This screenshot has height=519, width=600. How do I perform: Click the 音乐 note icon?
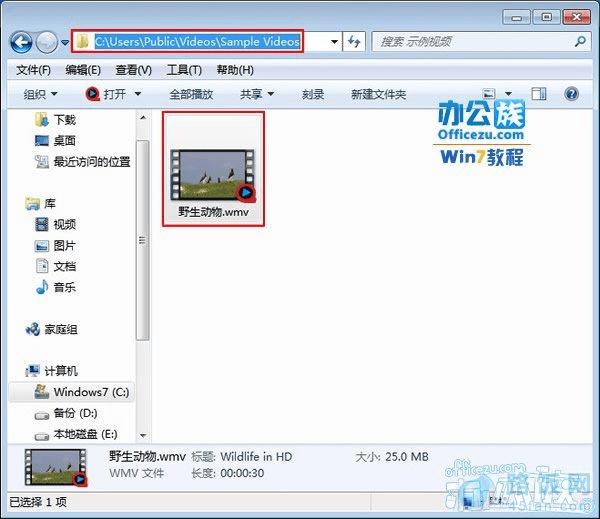click(42, 287)
